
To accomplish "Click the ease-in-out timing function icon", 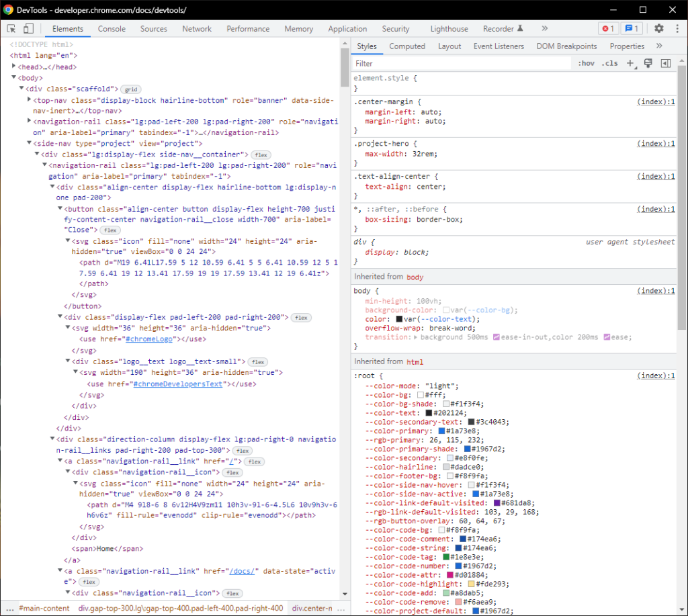I will tap(497, 337).
